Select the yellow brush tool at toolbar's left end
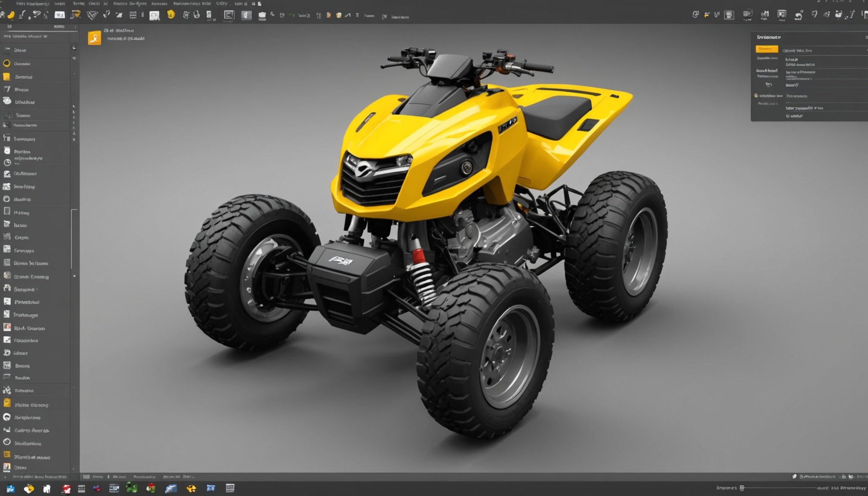Screen dimensions: 868x496 [x=11, y=15]
